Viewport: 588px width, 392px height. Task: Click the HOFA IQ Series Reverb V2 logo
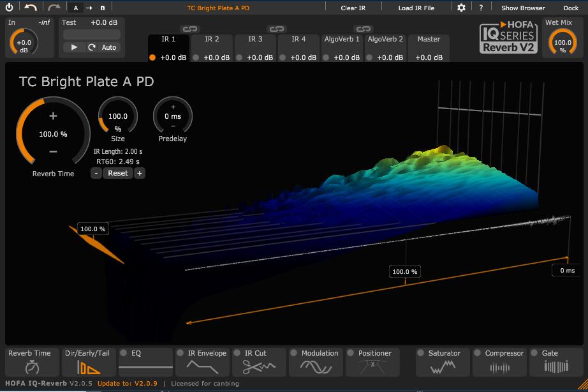coord(508,37)
